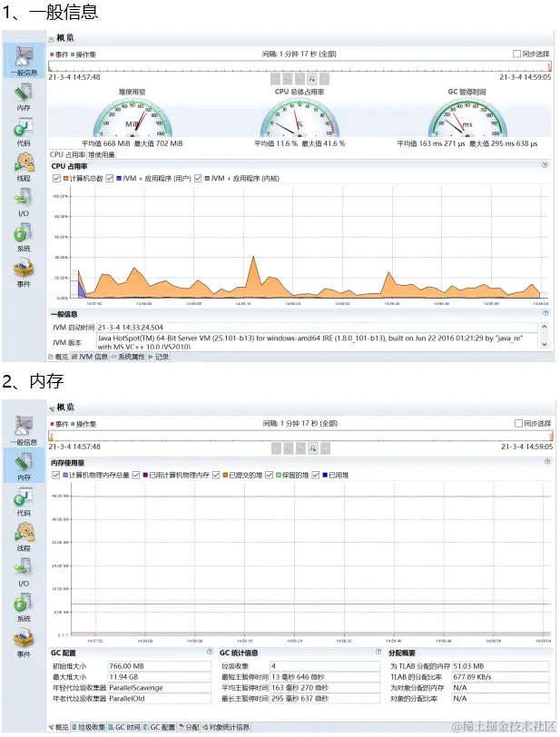Toggle 保留的堆 checkbox
This screenshot has height=737, width=560.
pyautogui.click(x=269, y=476)
